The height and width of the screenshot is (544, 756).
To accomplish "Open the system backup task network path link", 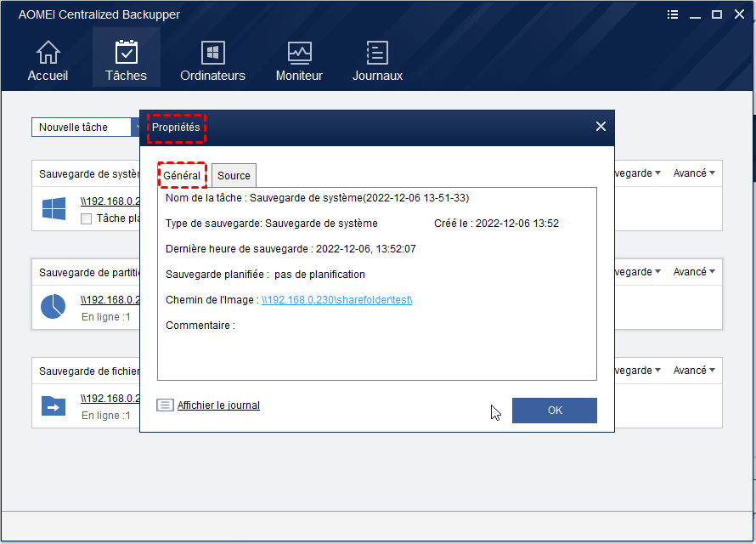I will (110, 201).
